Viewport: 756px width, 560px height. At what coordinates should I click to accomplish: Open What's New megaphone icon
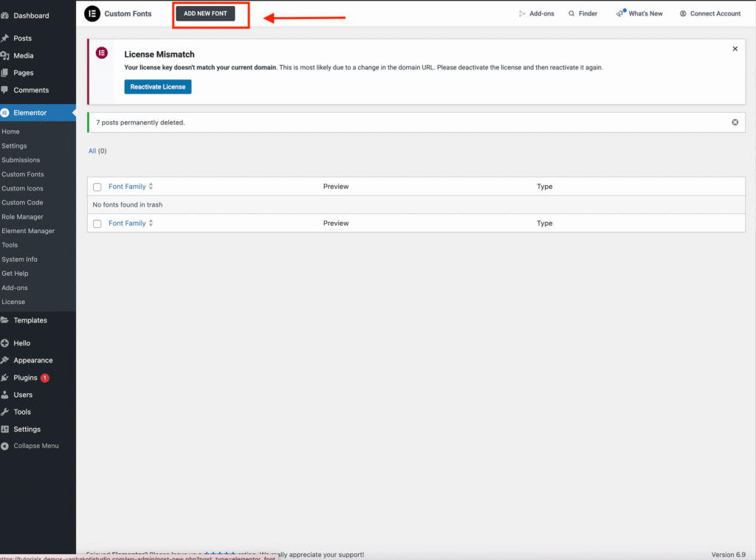click(x=621, y=13)
